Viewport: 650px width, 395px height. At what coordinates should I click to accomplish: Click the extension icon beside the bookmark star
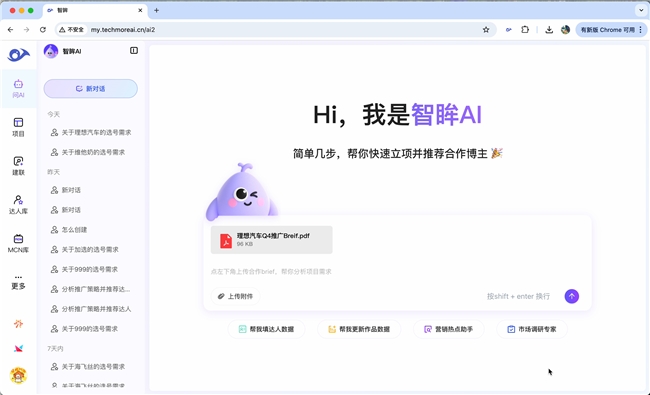(509, 30)
